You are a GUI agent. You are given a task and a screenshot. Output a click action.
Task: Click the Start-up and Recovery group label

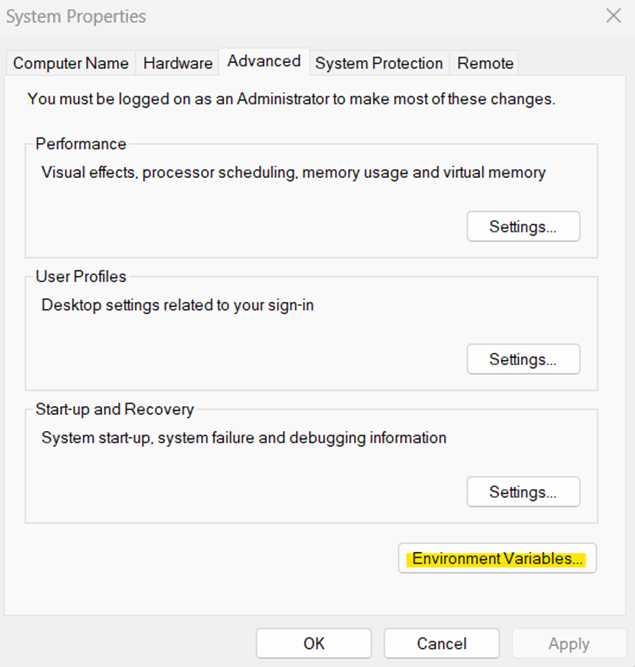[x=115, y=409]
